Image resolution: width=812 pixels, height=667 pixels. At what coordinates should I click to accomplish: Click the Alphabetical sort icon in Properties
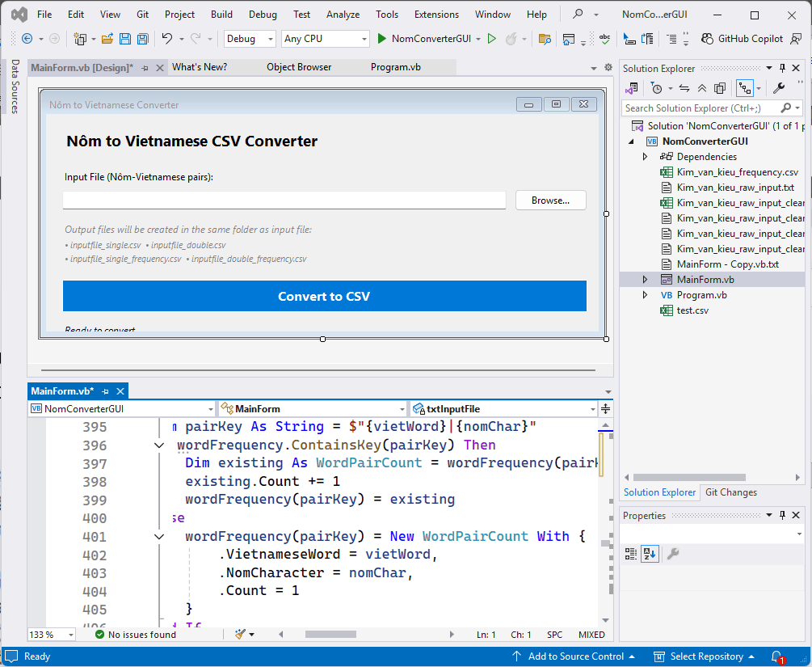[x=650, y=554]
